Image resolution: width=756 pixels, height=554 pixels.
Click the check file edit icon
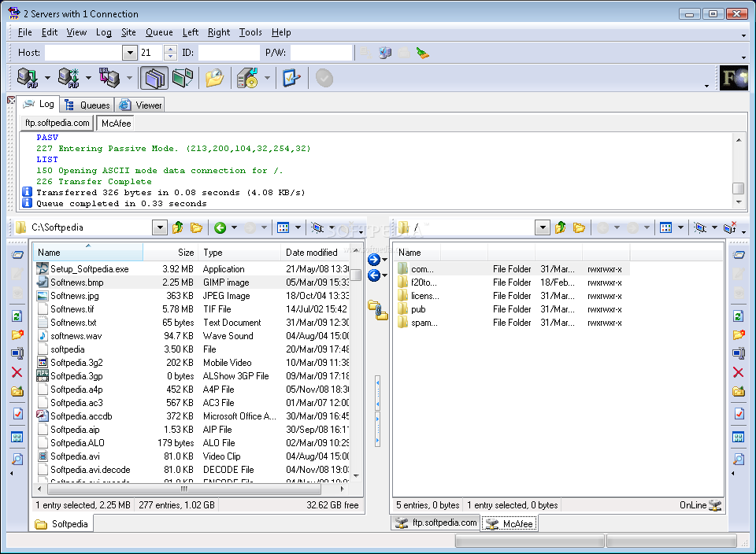click(x=291, y=78)
